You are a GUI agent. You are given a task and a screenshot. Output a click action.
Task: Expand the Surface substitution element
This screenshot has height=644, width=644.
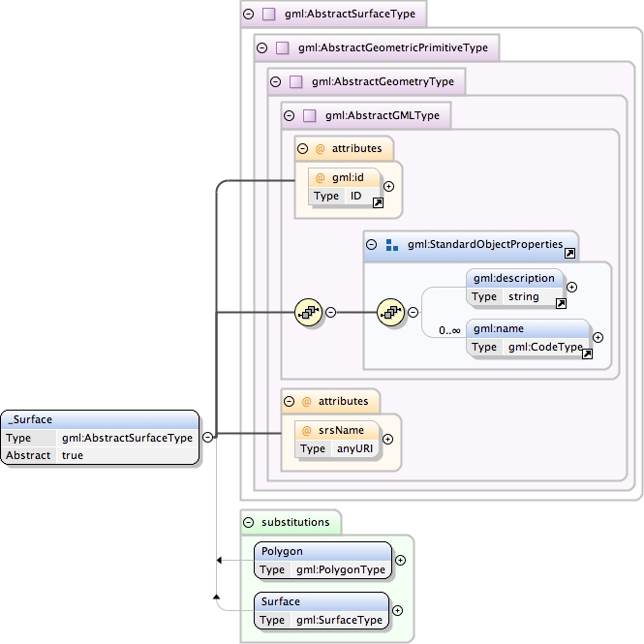tap(397, 611)
